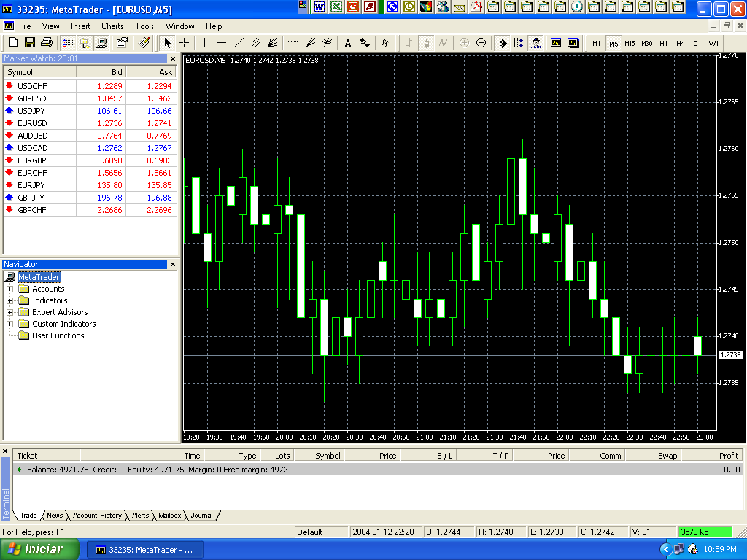Select the Fibonacci Arcs tool
The height and width of the screenshot is (560, 747).
coord(327,43)
